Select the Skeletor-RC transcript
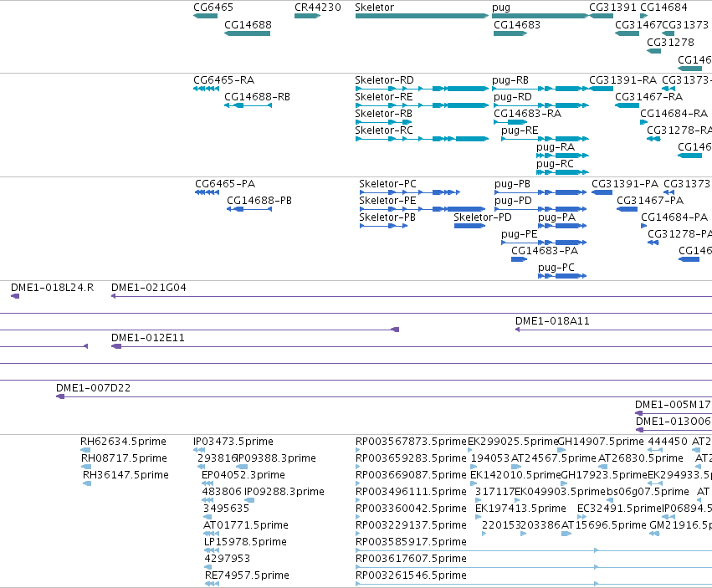Viewport: 712px width, 588px height. coord(423,139)
